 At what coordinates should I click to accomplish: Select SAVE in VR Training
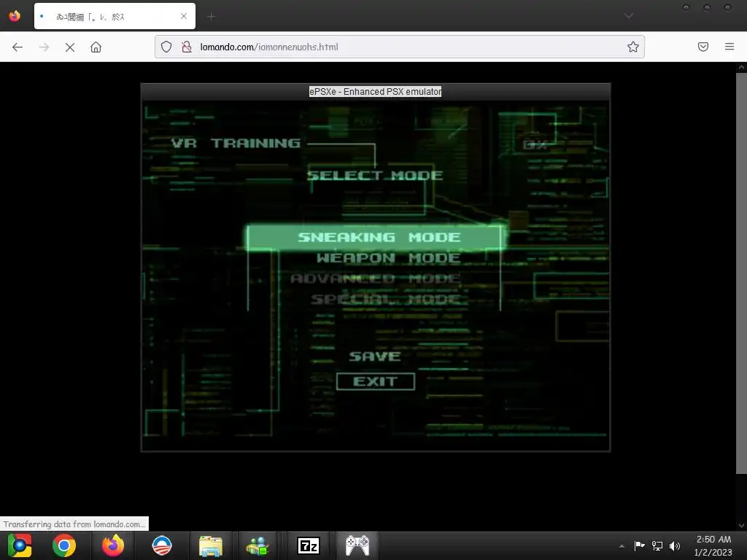pyautogui.click(x=375, y=356)
